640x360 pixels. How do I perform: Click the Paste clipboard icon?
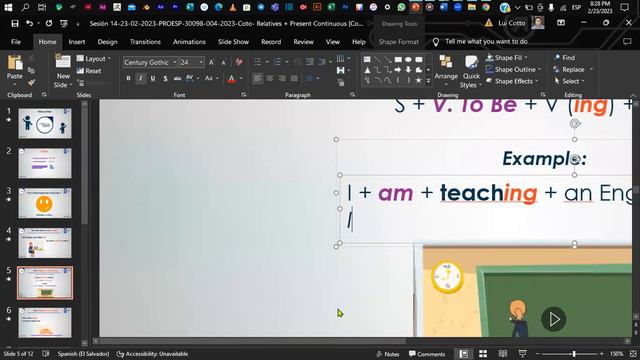(x=15, y=62)
